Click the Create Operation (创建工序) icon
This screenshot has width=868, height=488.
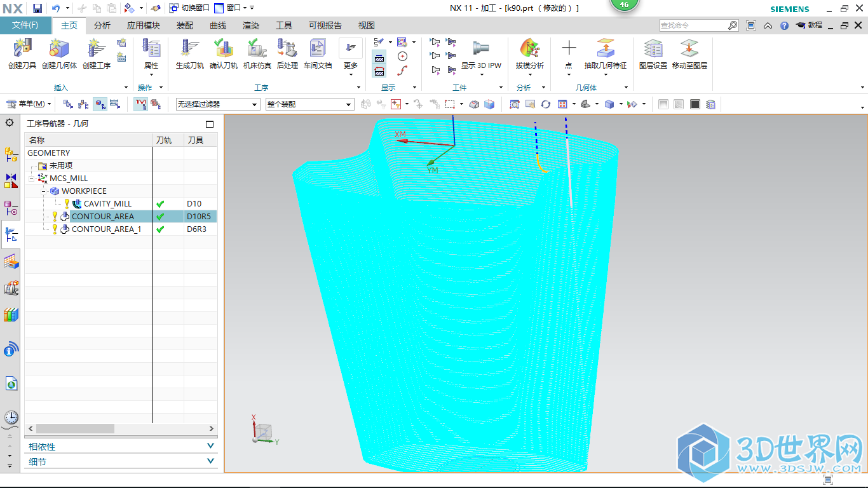[x=96, y=49]
